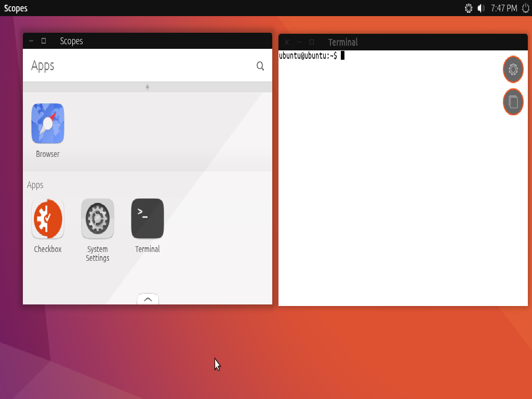
Task: Launch Terminal from the Apps scope
Action: (x=147, y=219)
